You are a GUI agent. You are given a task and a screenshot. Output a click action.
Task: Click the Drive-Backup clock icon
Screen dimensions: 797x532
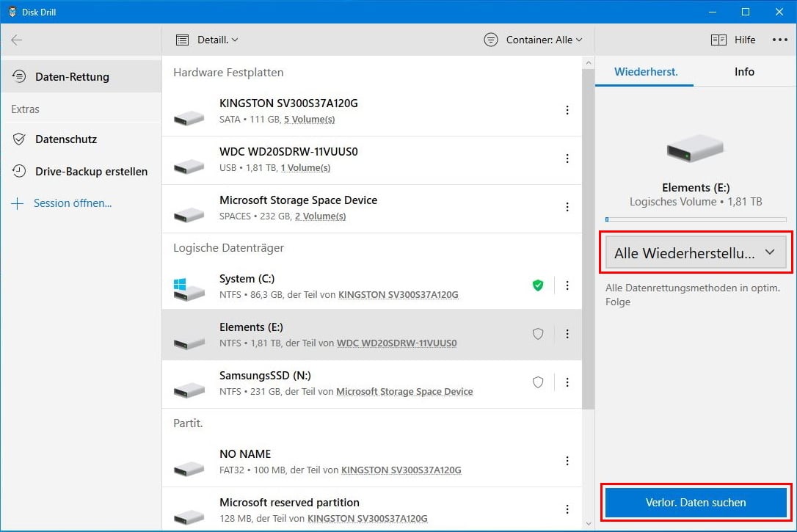click(x=19, y=171)
